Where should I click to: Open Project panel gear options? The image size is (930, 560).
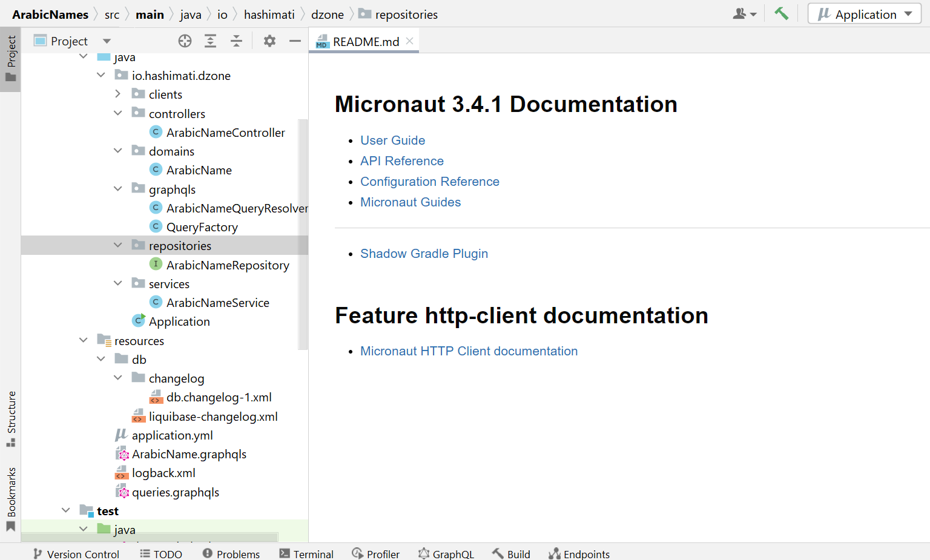[269, 41]
